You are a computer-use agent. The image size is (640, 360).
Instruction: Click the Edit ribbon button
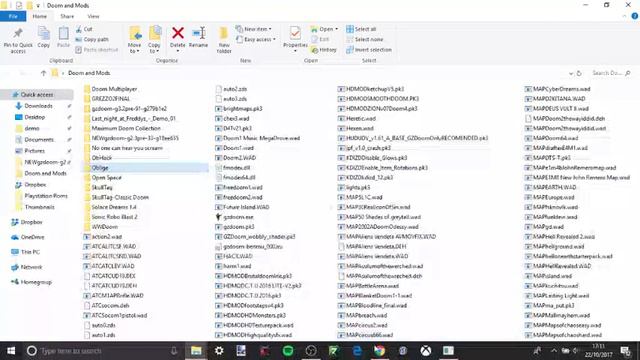coord(320,39)
